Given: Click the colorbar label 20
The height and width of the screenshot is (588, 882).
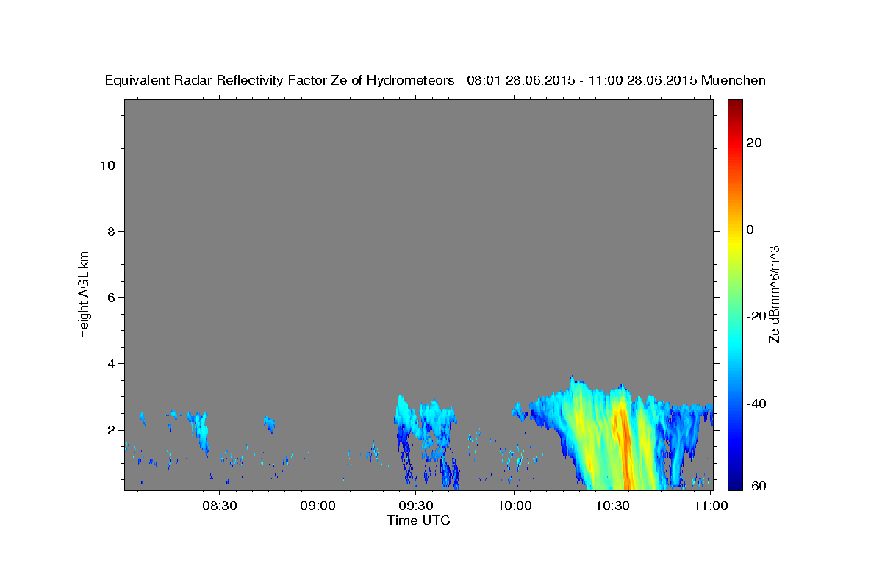Looking at the screenshot, I should point(753,143).
